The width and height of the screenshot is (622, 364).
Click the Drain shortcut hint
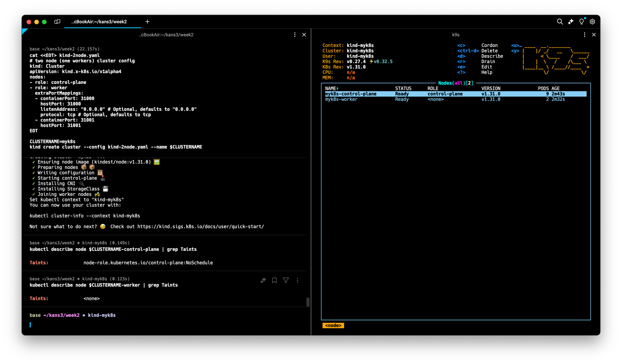click(x=488, y=62)
